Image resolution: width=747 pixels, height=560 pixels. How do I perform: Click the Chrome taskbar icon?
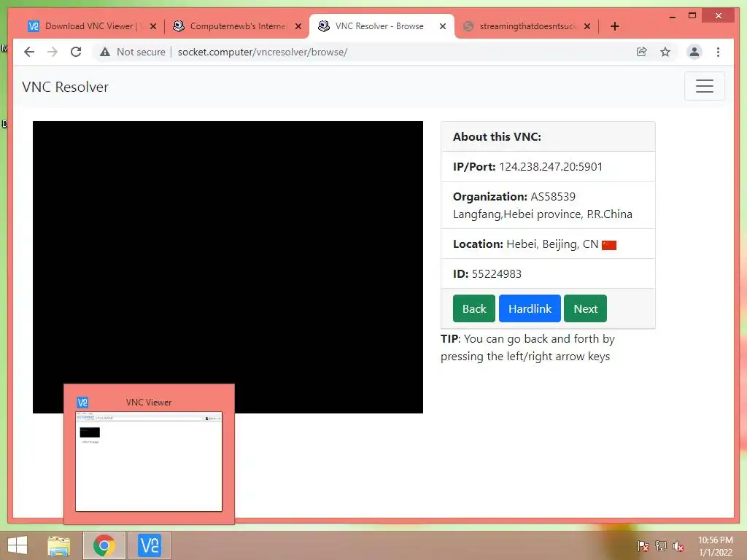104,545
